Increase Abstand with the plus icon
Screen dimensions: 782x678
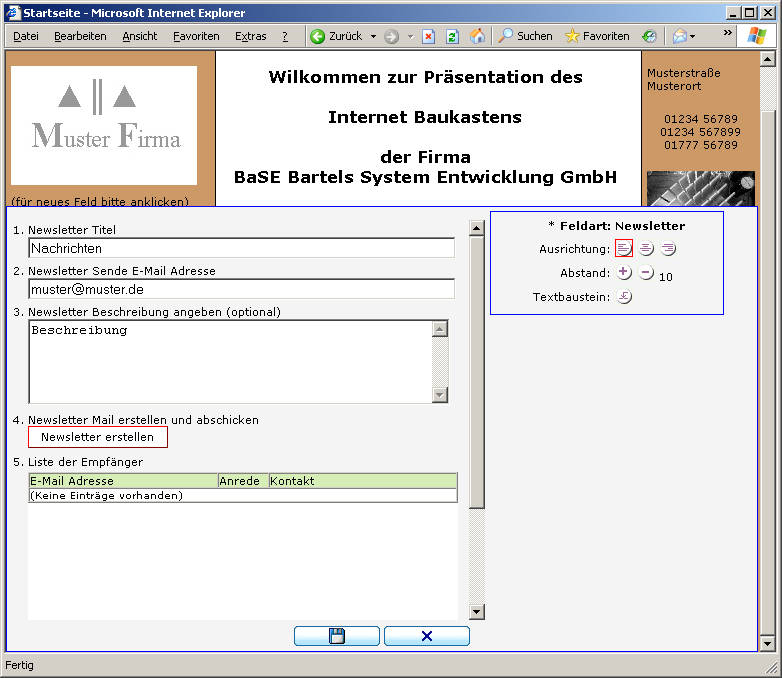(624, 272)
